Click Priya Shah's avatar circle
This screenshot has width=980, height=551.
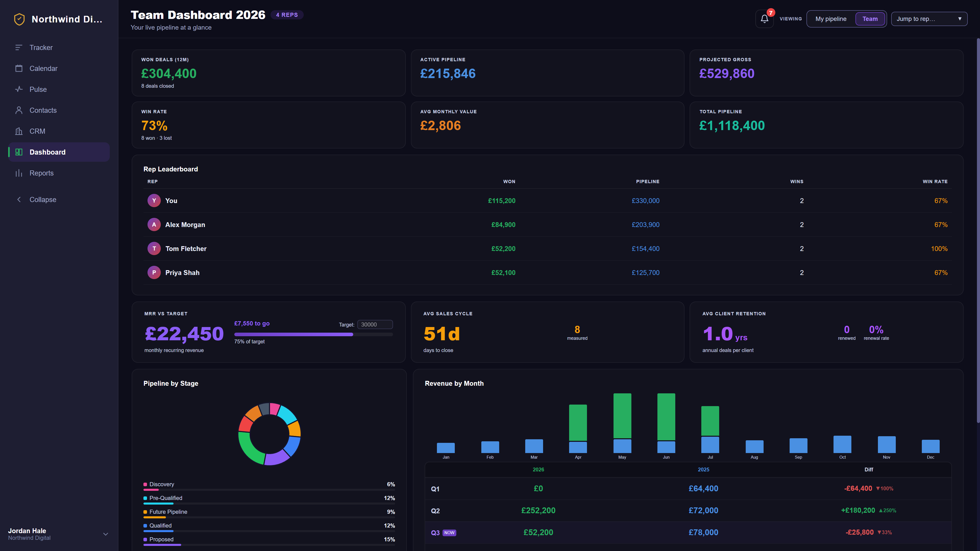(x=154, y=272)
